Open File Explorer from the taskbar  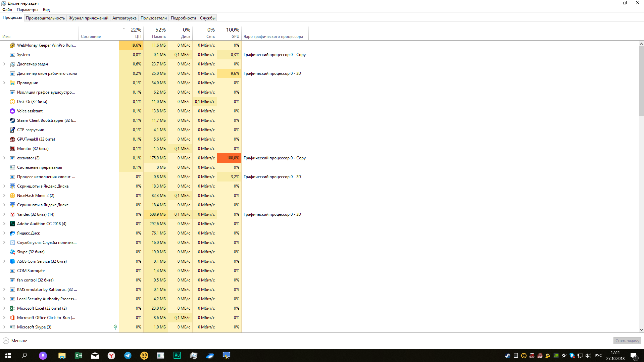click(x=62, y=356)
